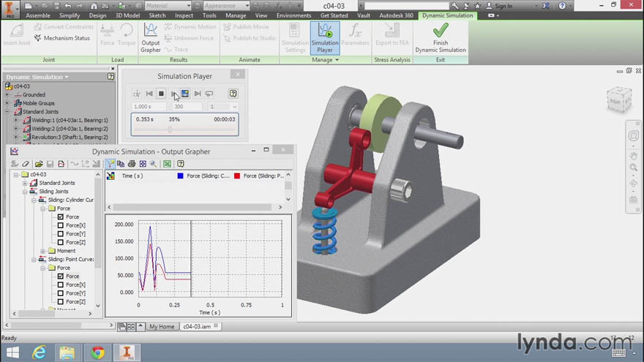Viewport: 644px width, 362px height.
Task: Toggle continuous loop playback
Action: pyautogui.click(x=209, y=94)
